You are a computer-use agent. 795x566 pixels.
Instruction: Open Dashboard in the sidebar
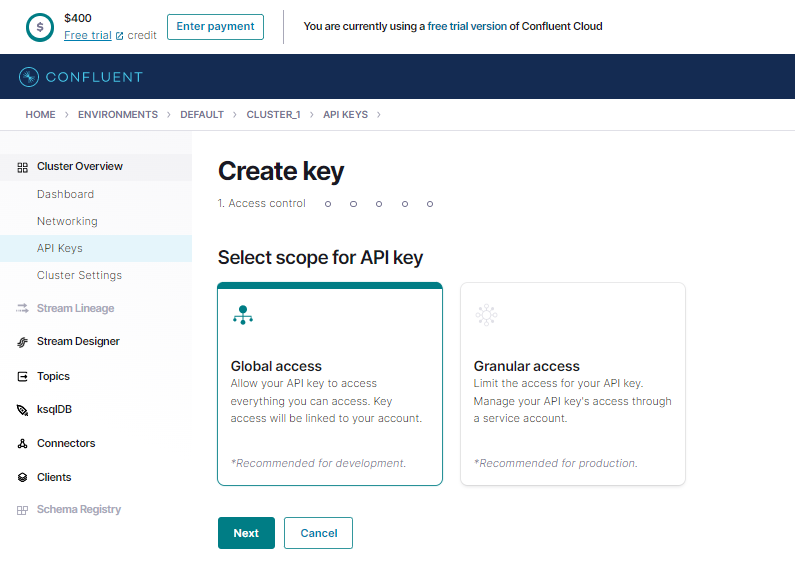65,194
